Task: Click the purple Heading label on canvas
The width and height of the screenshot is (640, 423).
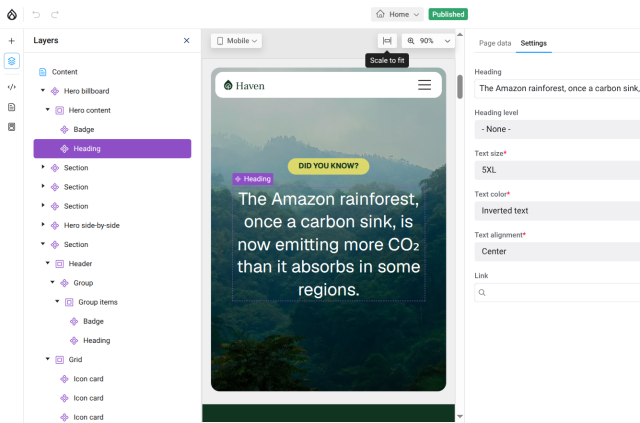Action: 253,179
